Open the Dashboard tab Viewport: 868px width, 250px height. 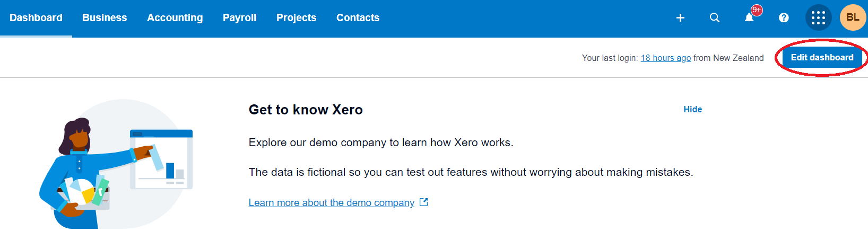point(36,18)
